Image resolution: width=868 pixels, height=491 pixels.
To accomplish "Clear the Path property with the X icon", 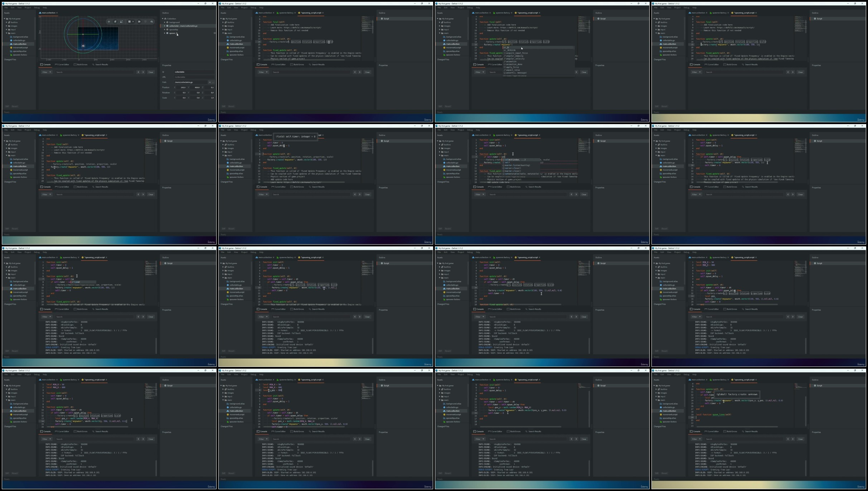I will [x=210, y=82].
